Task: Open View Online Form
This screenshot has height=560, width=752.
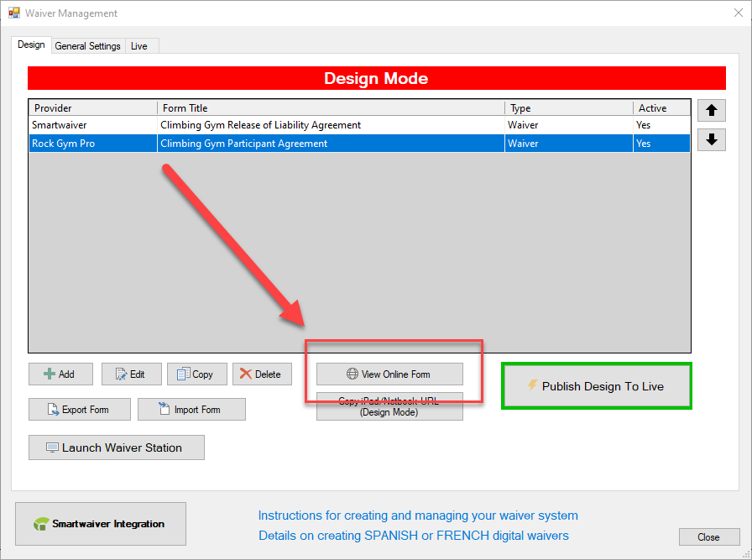Action: (x=389, y=374)
